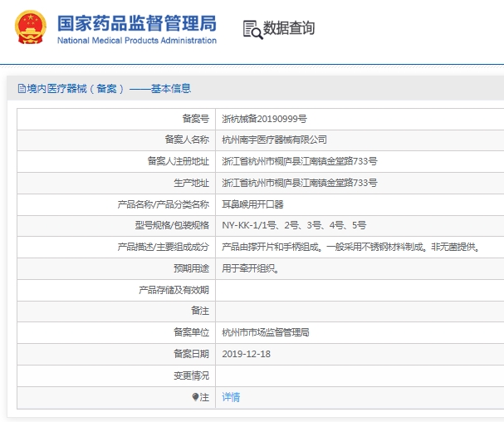Click the national emblem logo

31,27
